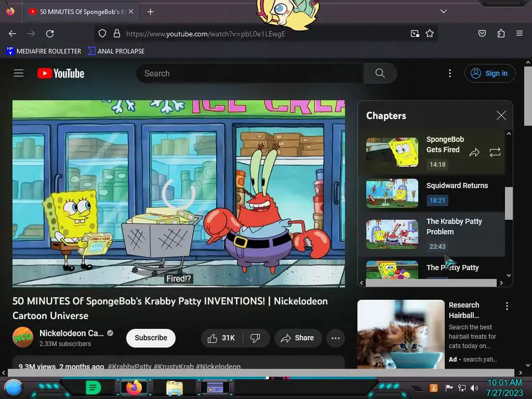The width and height of the screenshot is (532, 399).
Task: Click the video player to pause
Action: click(179, 194)
